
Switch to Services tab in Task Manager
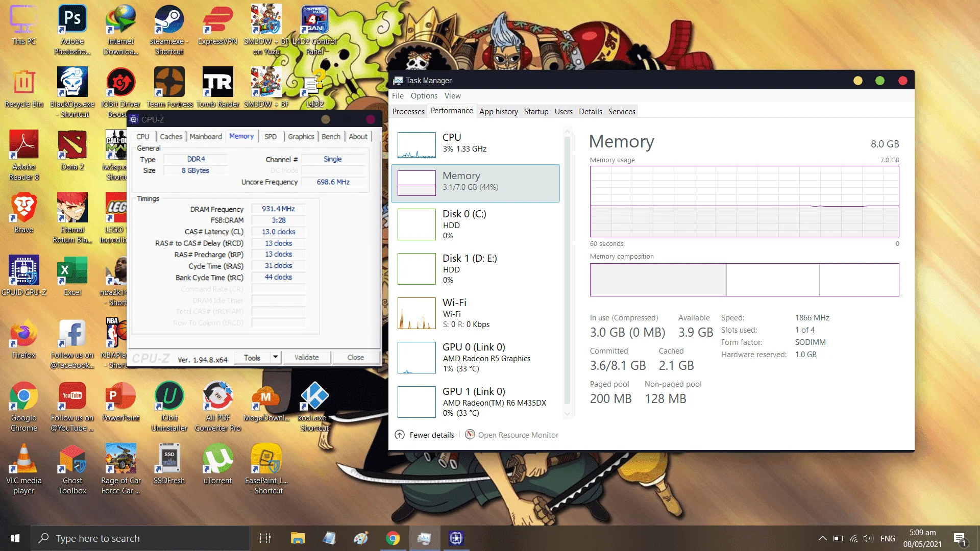click(621, 111)
